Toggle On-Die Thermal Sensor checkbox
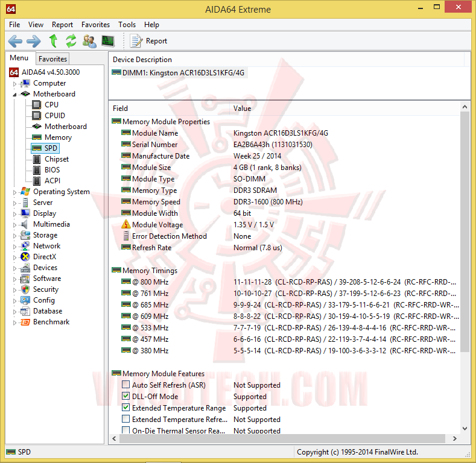The image size is (476, 463). pos(125,430)
